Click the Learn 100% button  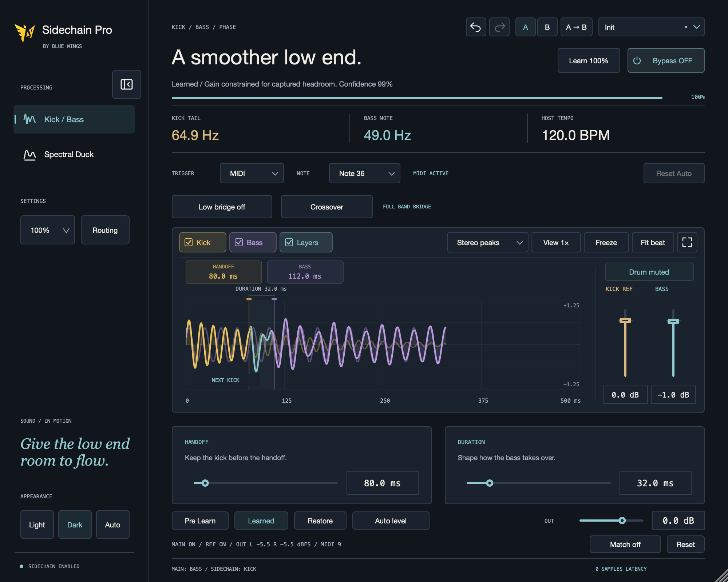pos(589,61)
